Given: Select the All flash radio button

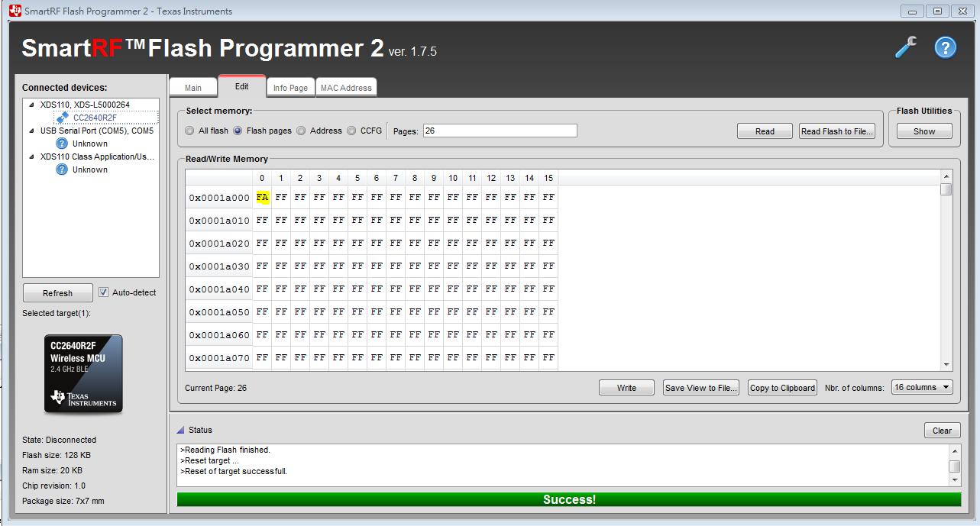Looking at the screenshot, I should pyautogui.click(x=189, y=131).
